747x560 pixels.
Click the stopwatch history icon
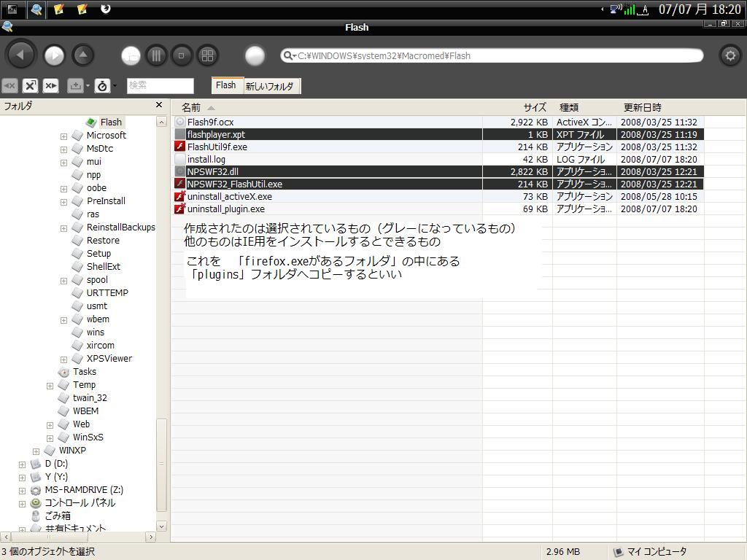tap(102, 86)
